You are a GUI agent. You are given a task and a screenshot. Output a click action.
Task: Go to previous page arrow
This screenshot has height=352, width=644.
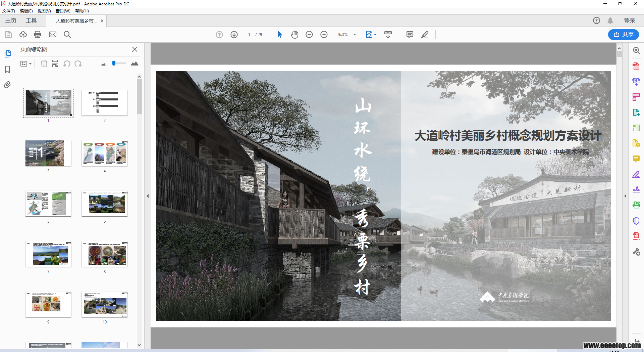pyautogui.click(x=219, y=35)
